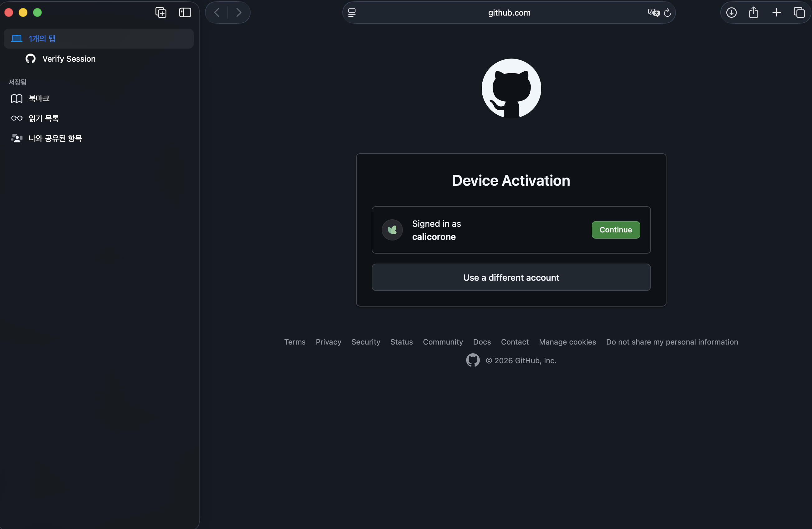Click the new tab group icon
Screen dimensions: 812x529
tap(161, 13)
